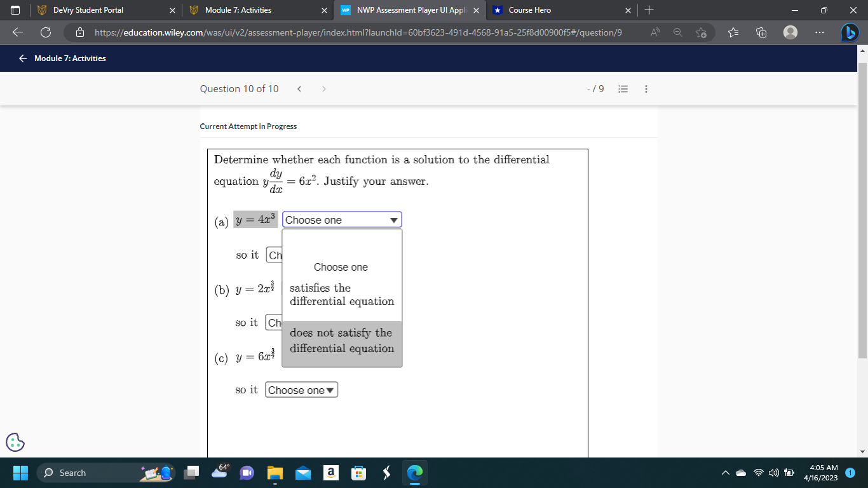The image size is (868, 488).
Task: Open the 'Choose one' dropdown for part (c)
Action: pyautogui.click(x=301, y=390)
